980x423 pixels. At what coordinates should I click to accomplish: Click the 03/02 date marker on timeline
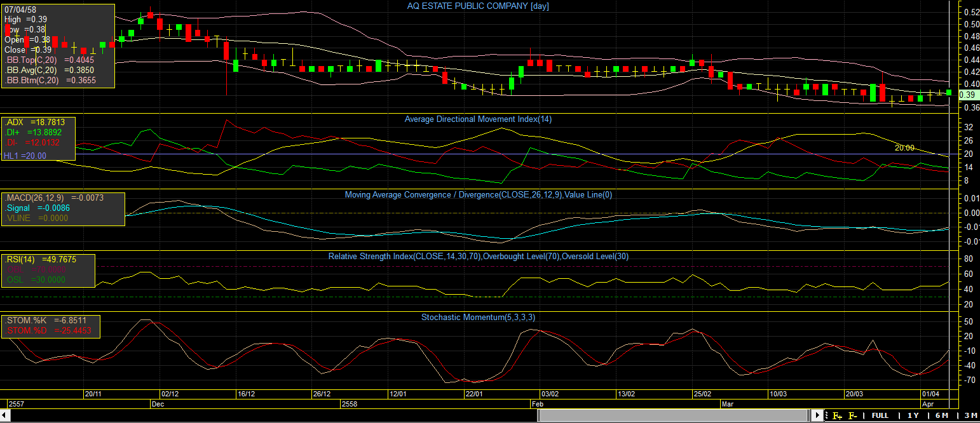tap(549, 394)
